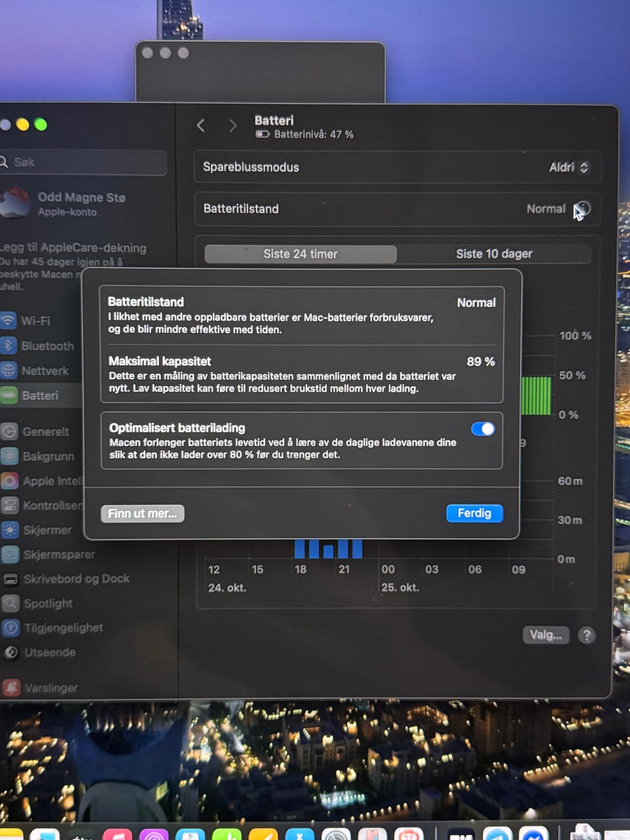
Task: Open Skrivebord og Dock icon in sidebar
Action: coord(10,579)
